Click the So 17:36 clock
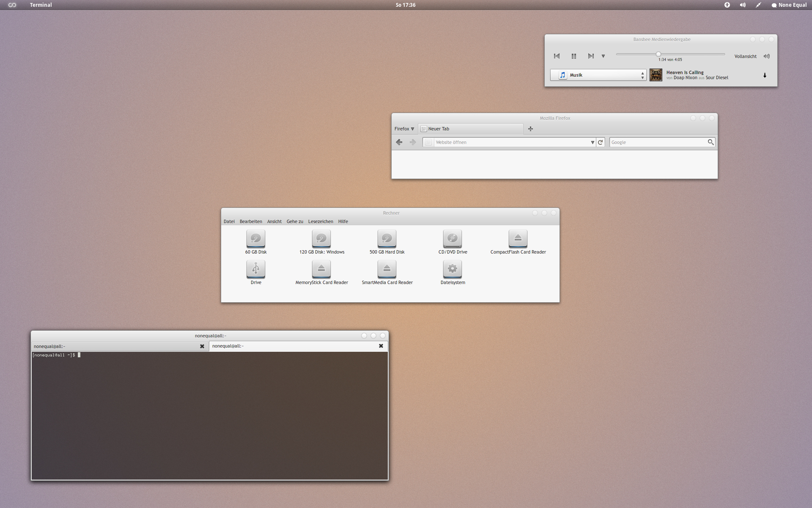Image resolution: width=812 pixels, height=508 pixels. [406, 5]
